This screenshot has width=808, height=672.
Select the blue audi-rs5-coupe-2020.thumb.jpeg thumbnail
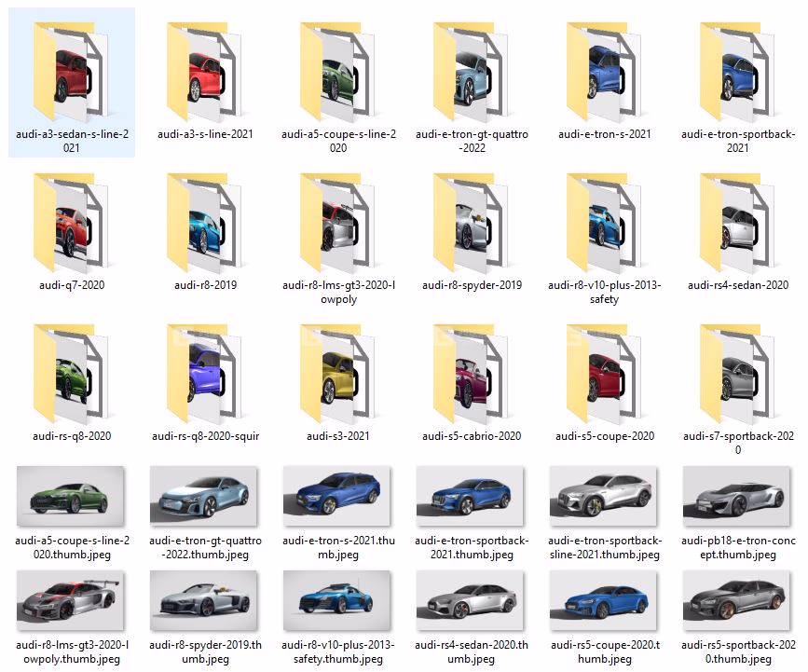[x=603, y=600]
